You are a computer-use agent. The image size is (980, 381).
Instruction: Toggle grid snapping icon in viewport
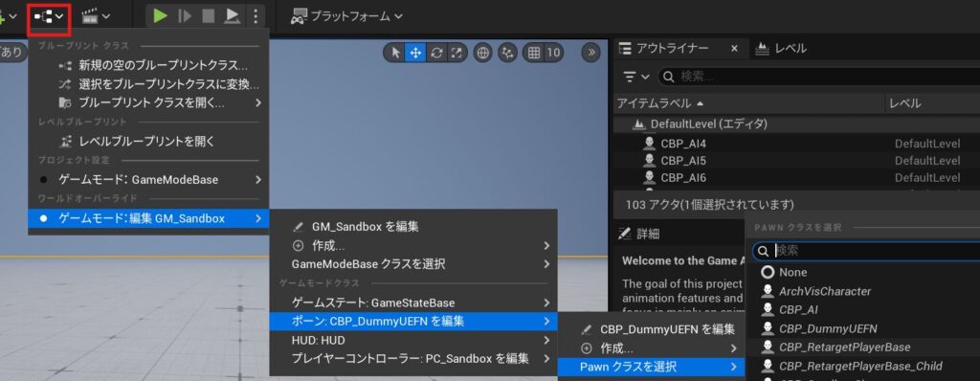534,54
